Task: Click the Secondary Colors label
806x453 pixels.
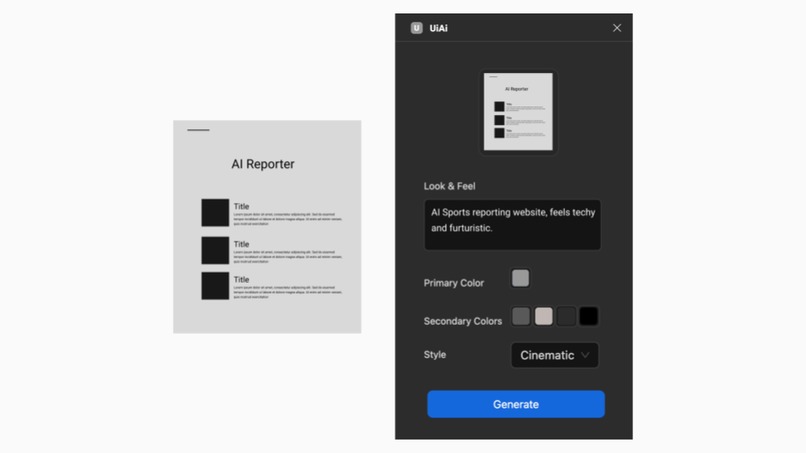Action: click(463, 321)
